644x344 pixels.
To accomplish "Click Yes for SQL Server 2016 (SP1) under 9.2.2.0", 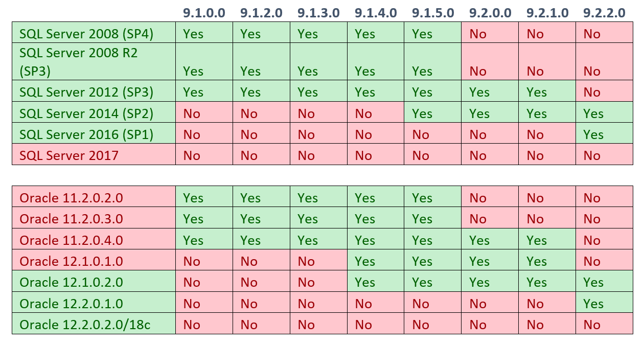I will [x=593, y=134].
